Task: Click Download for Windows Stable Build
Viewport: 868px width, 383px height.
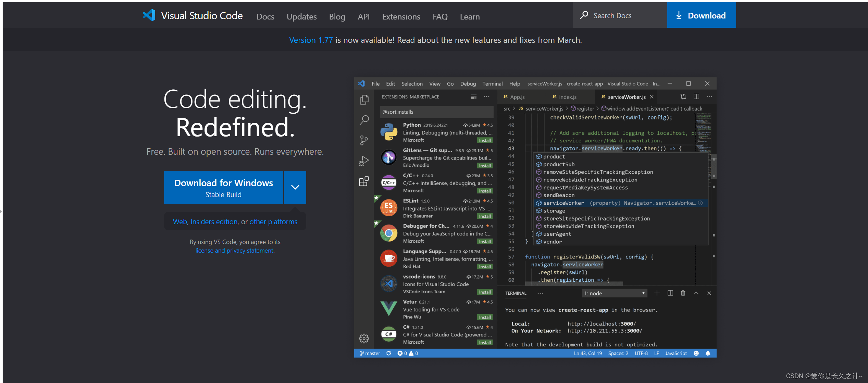Action: pyautogui.click(x=224, y=187)
